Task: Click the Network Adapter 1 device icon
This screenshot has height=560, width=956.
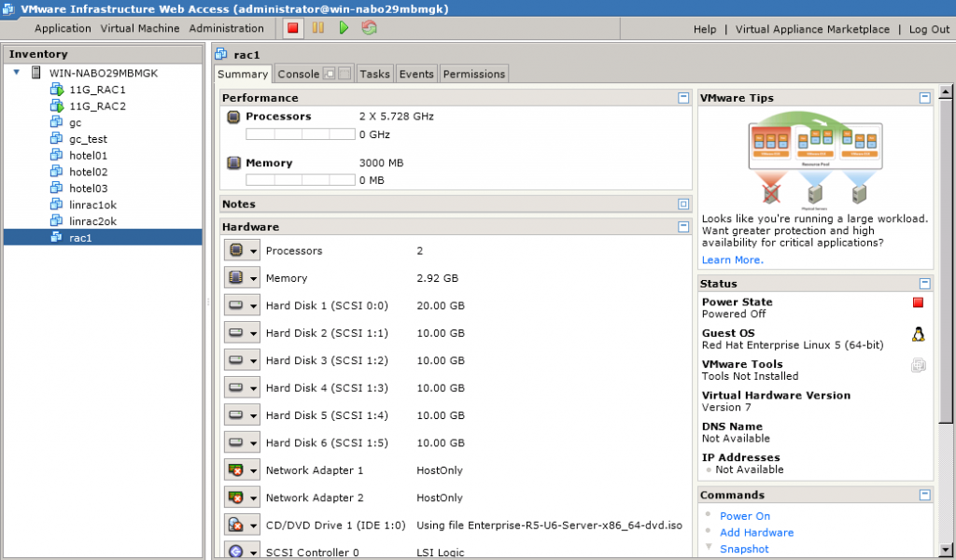Action: click(236, 470)
